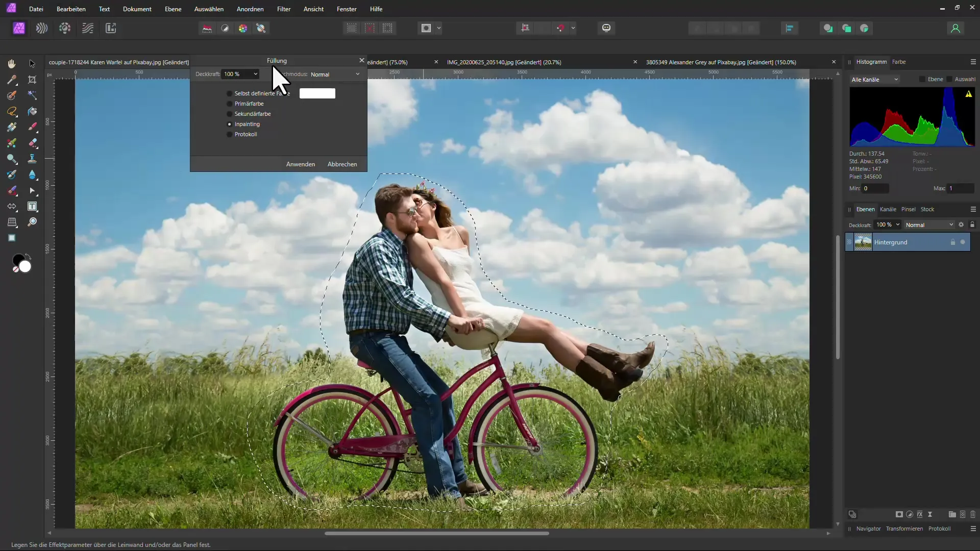Select the Crop tool
This screenshot has width=980, height=551.
tap(32, 80)
